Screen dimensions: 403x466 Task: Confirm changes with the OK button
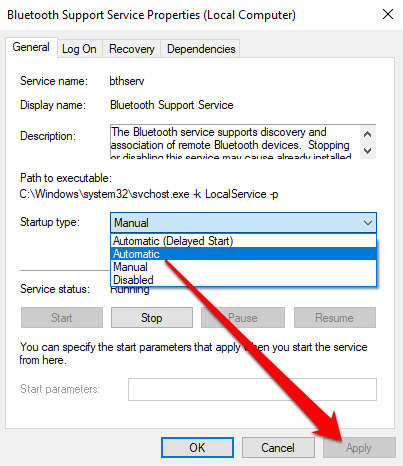(197, 448)
